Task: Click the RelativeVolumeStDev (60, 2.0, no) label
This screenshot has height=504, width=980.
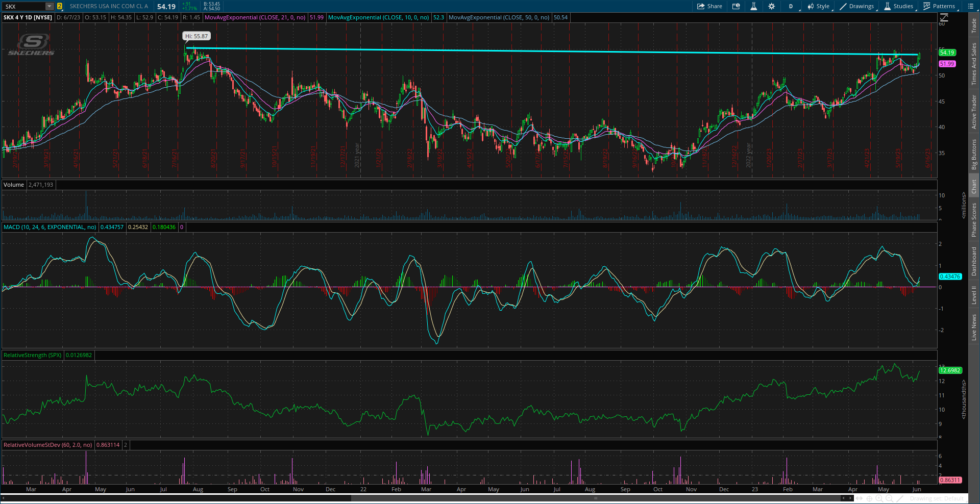Action: tap(48, 445)
